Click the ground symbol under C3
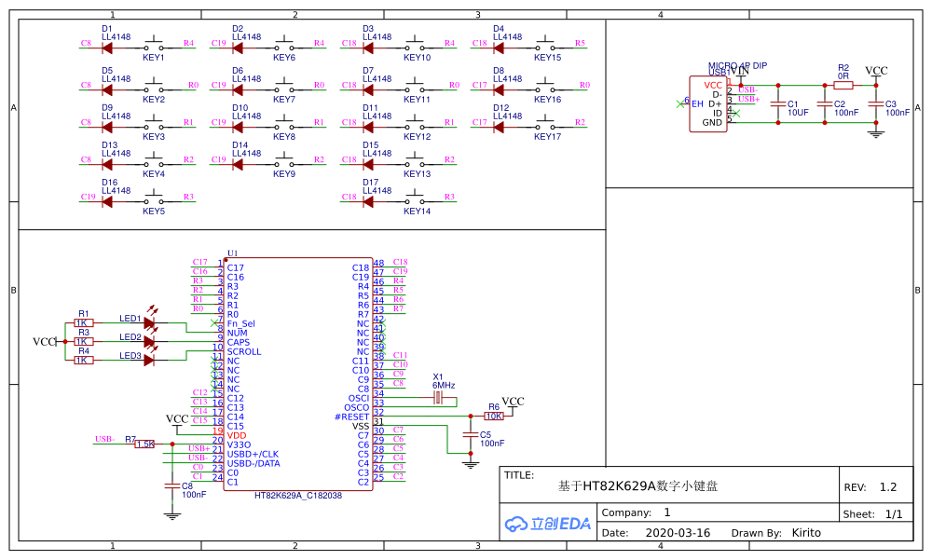 pos(875,132)
